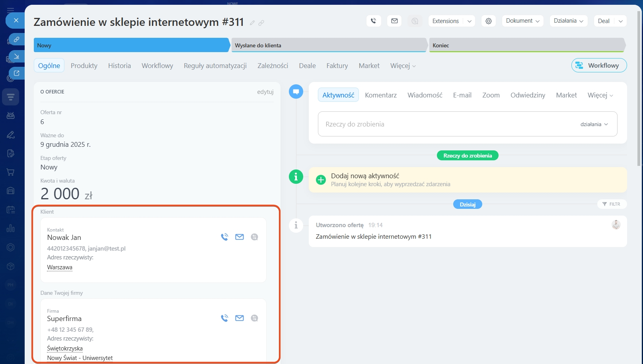Open the Więcej tab overflow menu
Viewport: 643px width, 364px height.
click(403, 66)
